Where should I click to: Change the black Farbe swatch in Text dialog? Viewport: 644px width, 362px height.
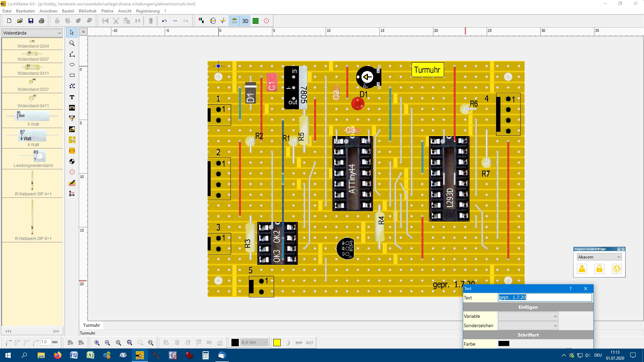pyautogui.click(x=504, y=344)
